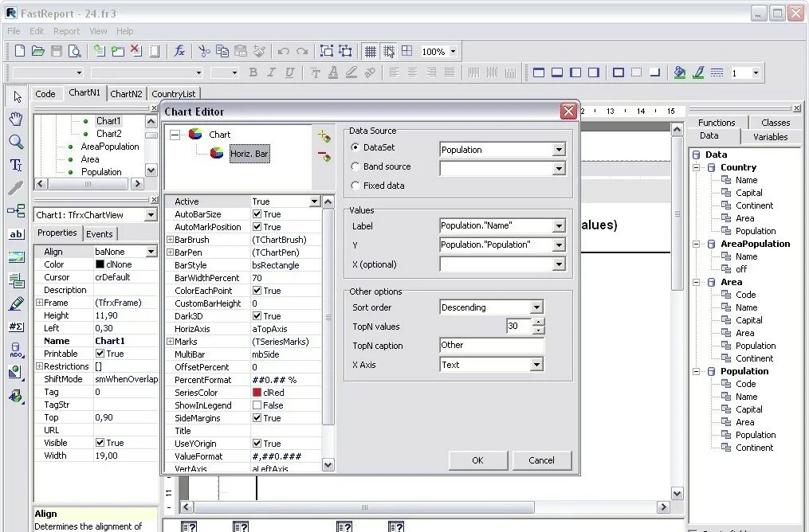Select the arrow Select tool

17,96
